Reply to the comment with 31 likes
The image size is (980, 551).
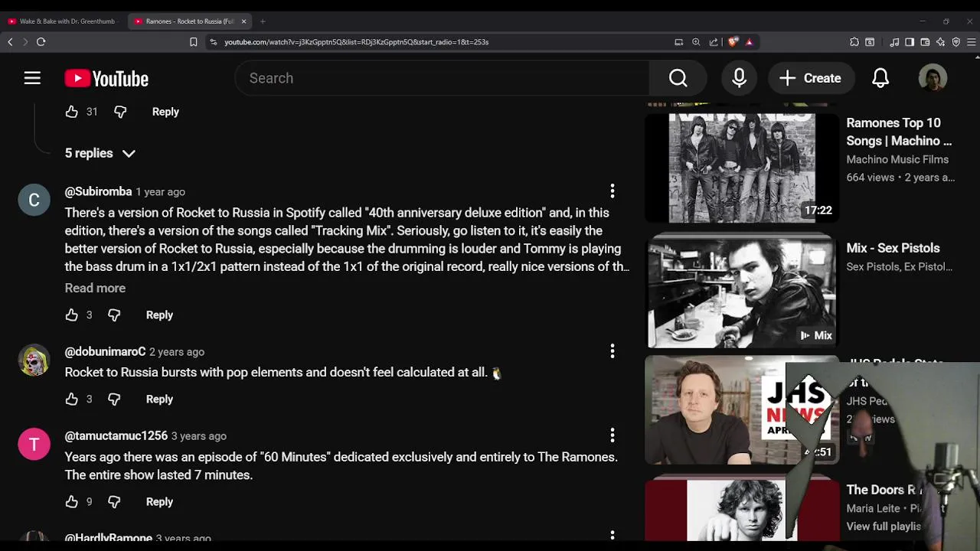(x=165, y=112)
